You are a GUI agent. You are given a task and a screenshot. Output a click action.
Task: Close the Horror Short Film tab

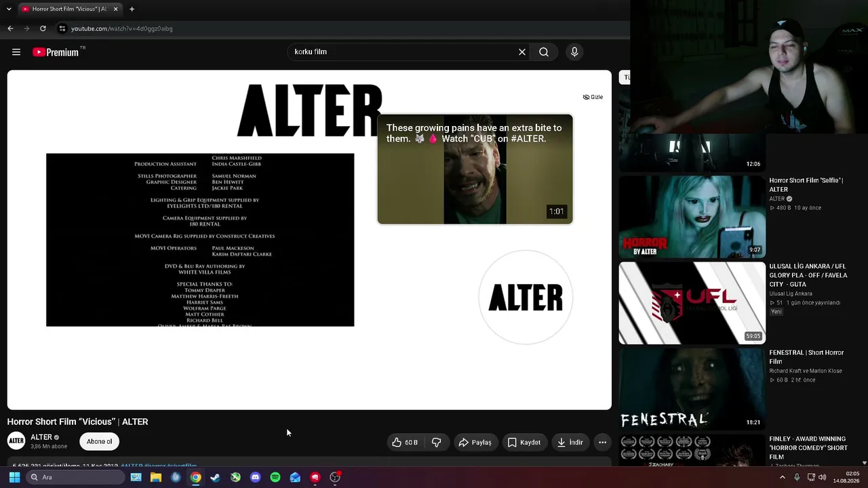(x=115, y=9)
